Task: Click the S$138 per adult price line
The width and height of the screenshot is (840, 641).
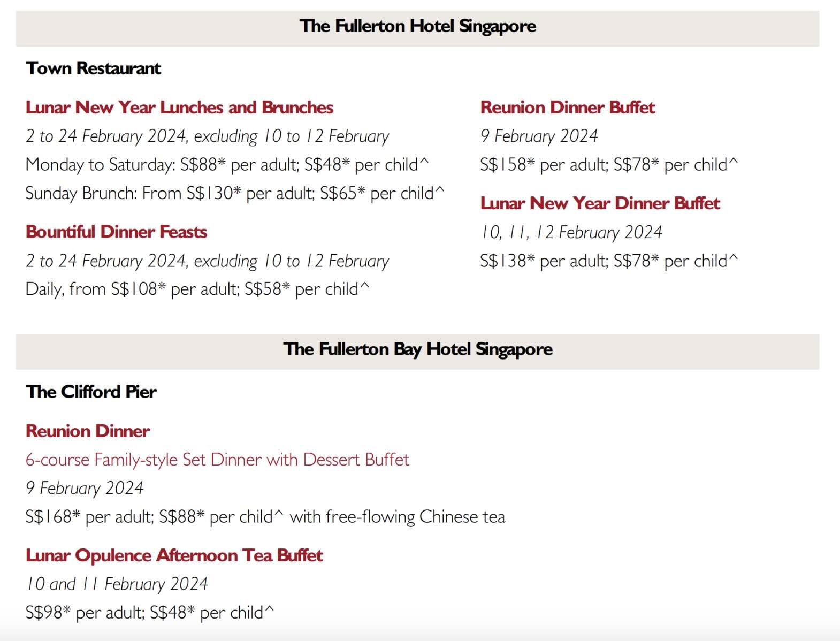Action: click(x=608, y=261)
